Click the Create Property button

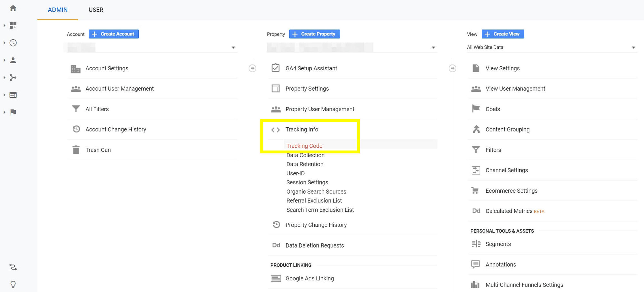click(314, 34)
